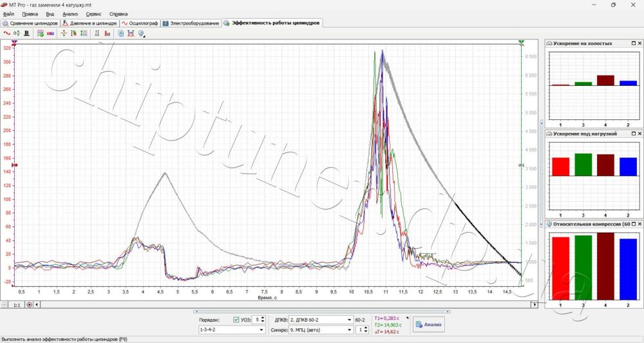Open the Анализ menu

click(70, 14)
